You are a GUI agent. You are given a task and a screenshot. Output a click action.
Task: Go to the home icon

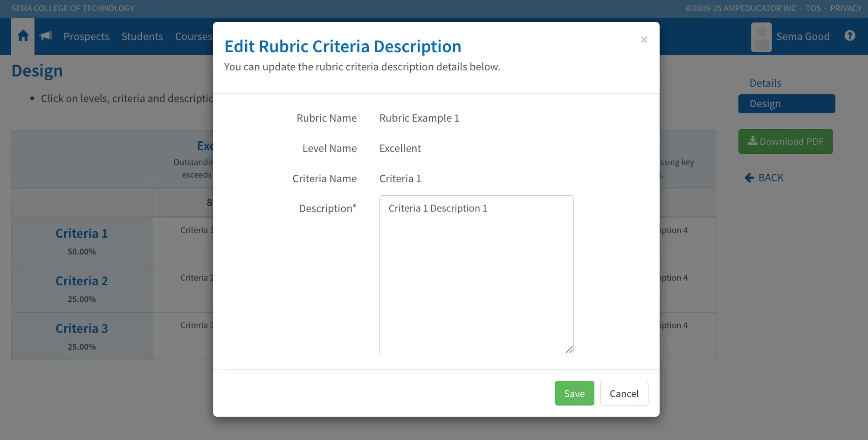(x=23, y=36)
